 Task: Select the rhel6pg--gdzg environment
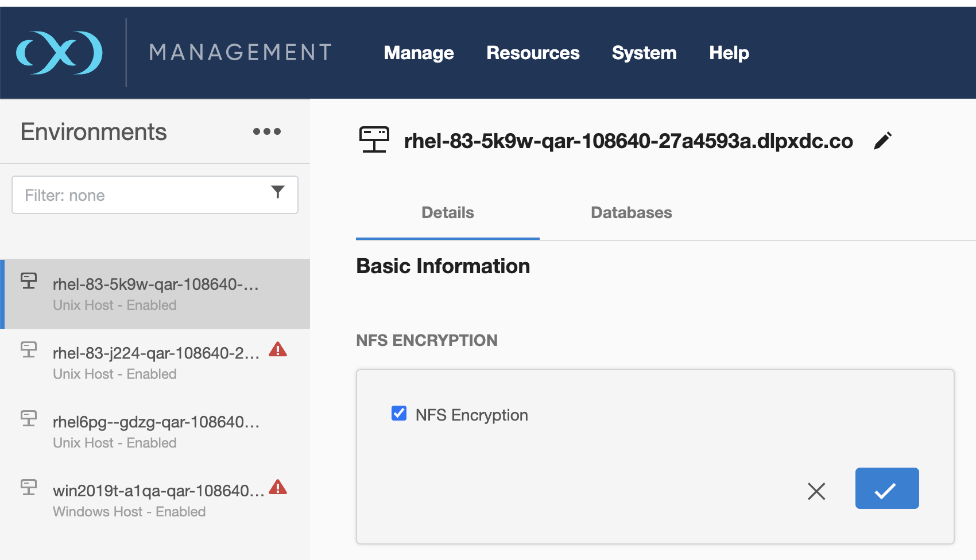click(156, 431)
